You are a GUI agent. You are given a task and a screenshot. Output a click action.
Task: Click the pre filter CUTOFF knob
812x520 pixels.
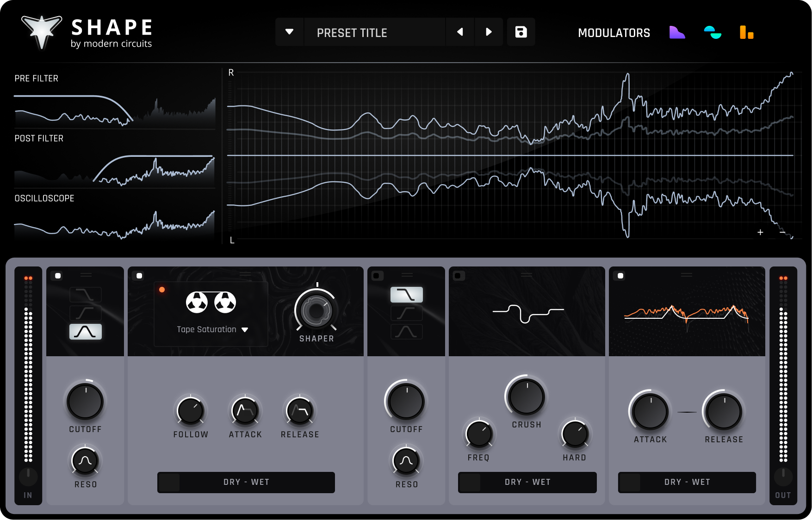(85, 402)
